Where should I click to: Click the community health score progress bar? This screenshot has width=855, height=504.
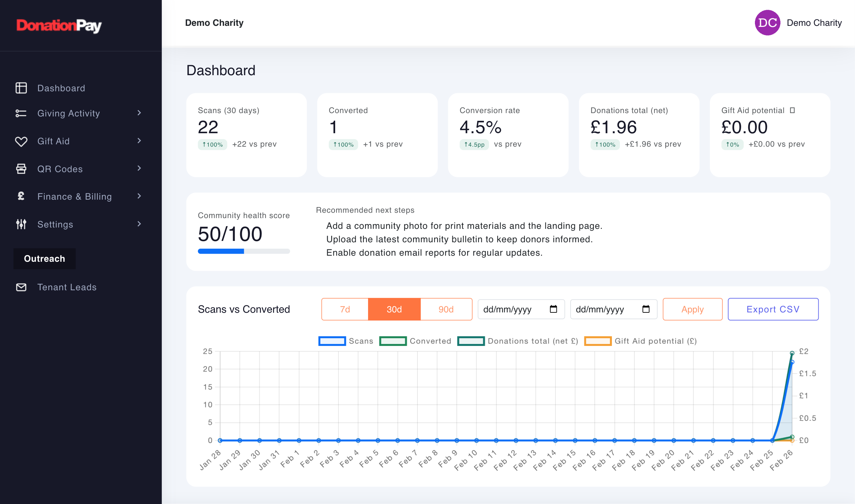coord(244,251)
